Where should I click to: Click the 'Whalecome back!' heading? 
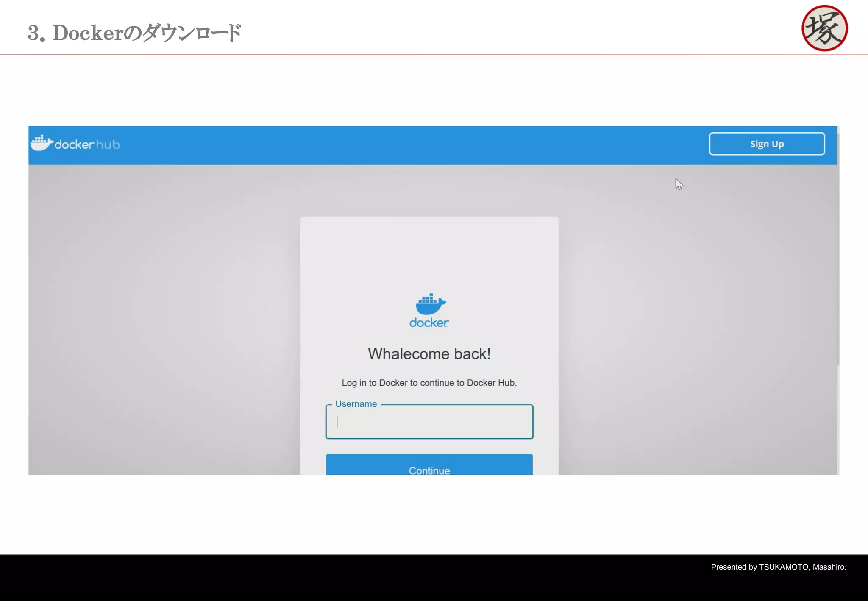click(x=429, y=354)
